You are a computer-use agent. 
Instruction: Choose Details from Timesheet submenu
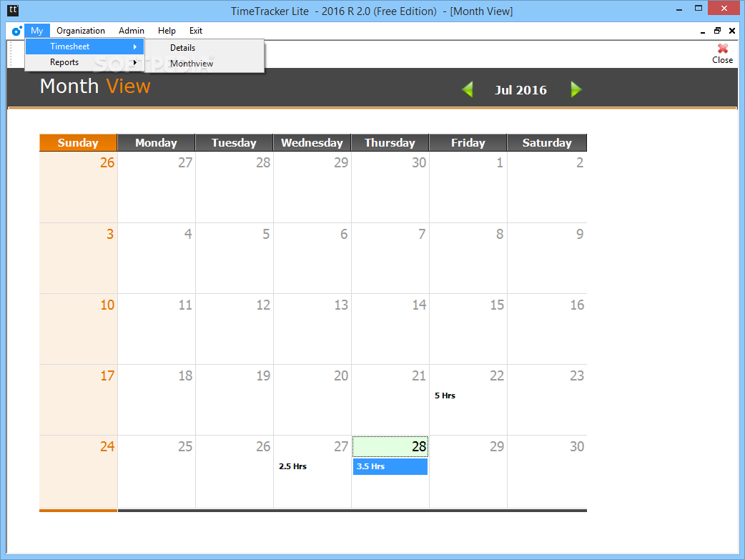point(204,47)
